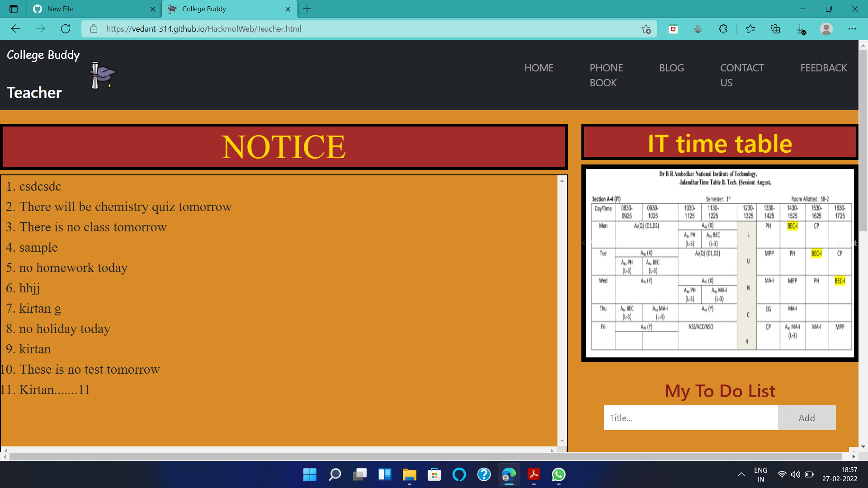868x488 pixels.
Task: Click the back navigation arrow
Action: coord(16,29)
